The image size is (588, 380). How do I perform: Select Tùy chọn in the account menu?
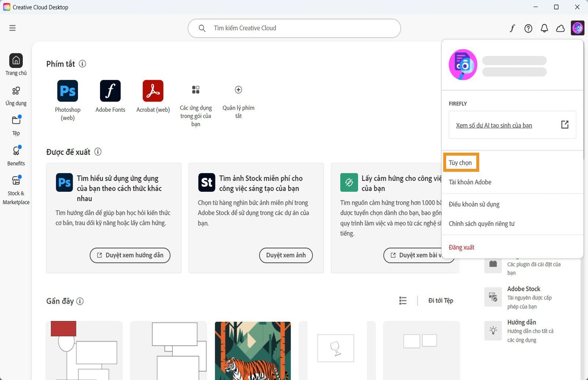pos(460,163)
